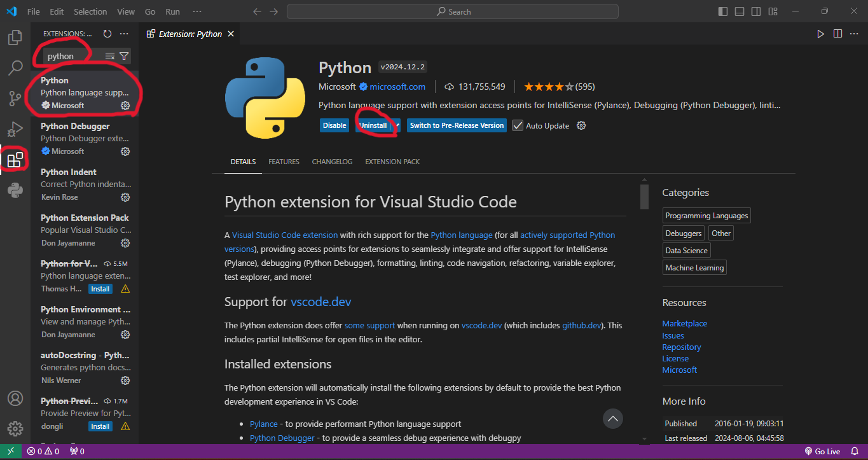Open manage gear for Python Indent extension
Image resolution: width=868 pixels, height=460 pixels.
[125, 197]
